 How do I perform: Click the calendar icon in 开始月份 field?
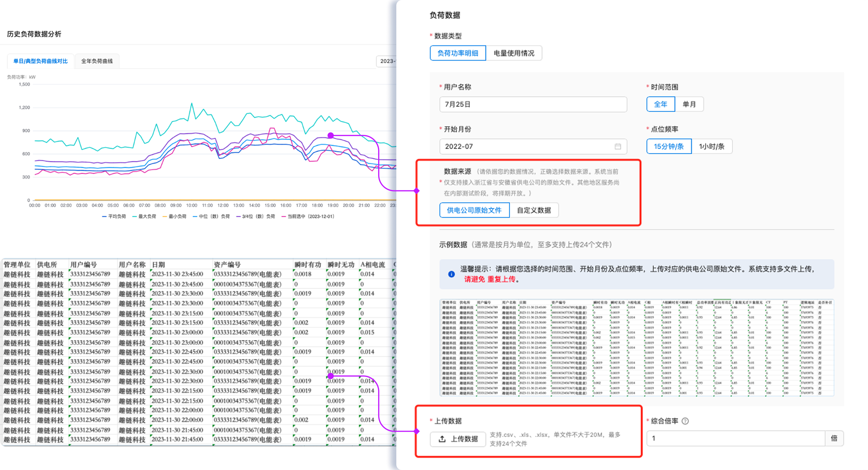coord(618,146)
